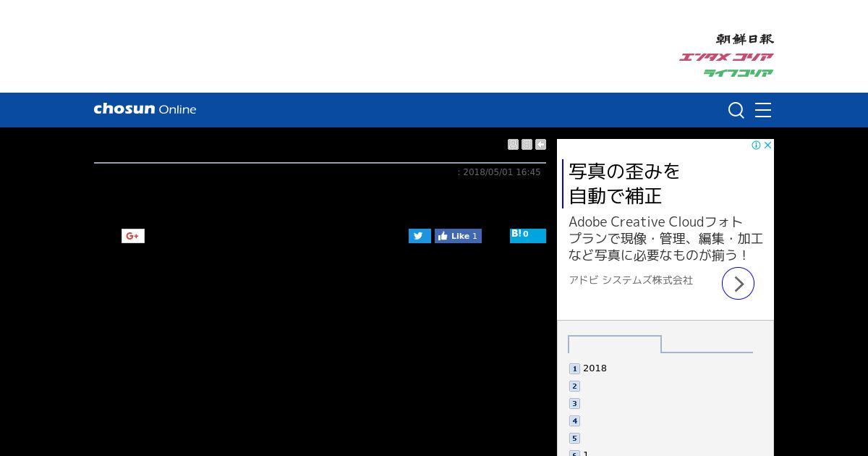Open ranking item number 2
The image size is (868, 456).
coord(574,386)
